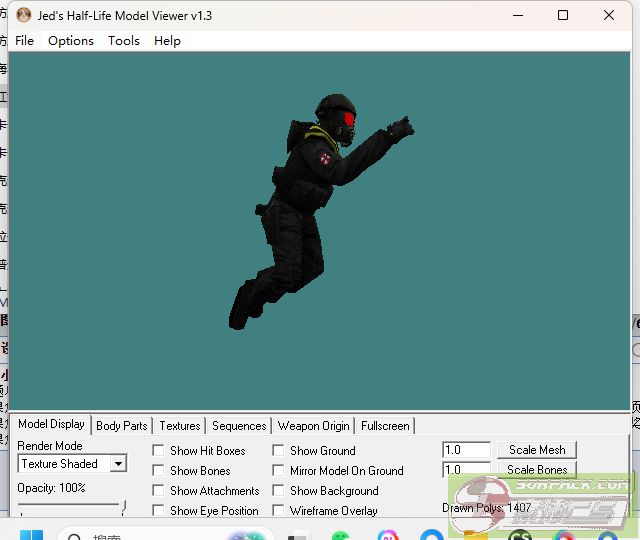Turn on Show Attachments checkbox

tap(158, 491)
